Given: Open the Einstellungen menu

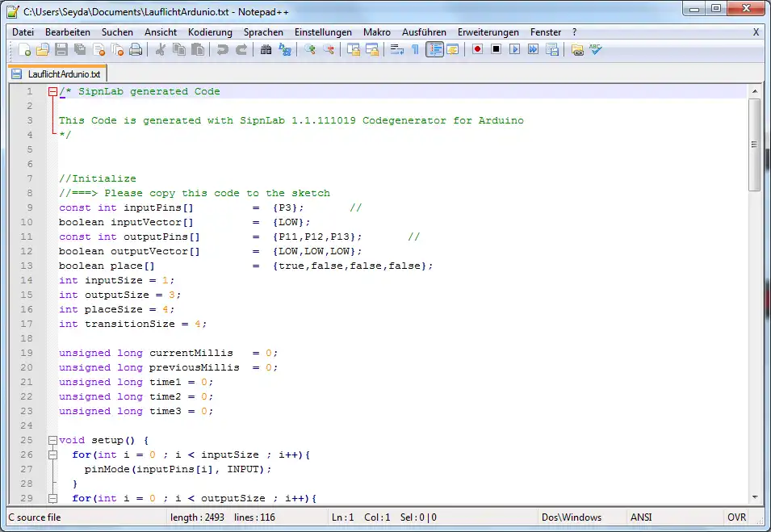Looking at the screenshot, I should tap(323, 32).
